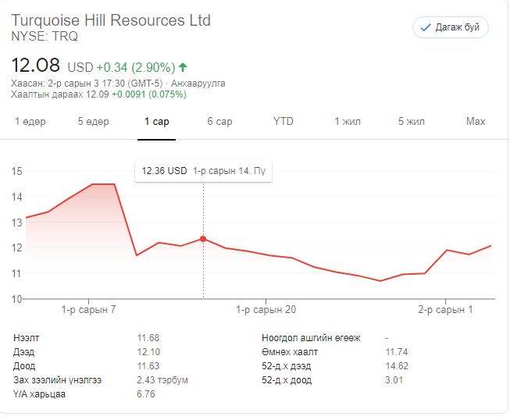Viewport: 510px width, 420px height.
Task: Select the '1 жил' range tab
Action: [348, 122]
